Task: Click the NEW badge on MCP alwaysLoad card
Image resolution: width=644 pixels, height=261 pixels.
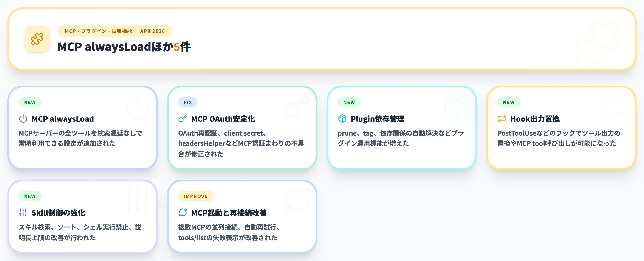Action: pyautogui.click(x=30, y=102)
